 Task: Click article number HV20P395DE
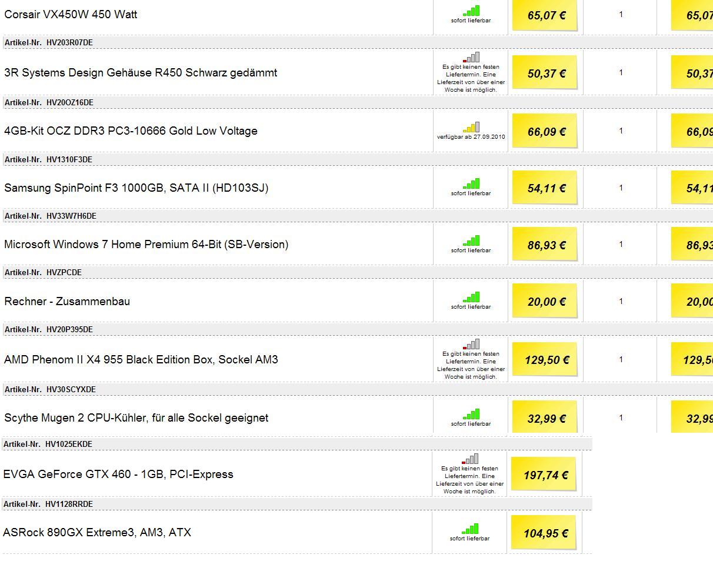[69, 329]
